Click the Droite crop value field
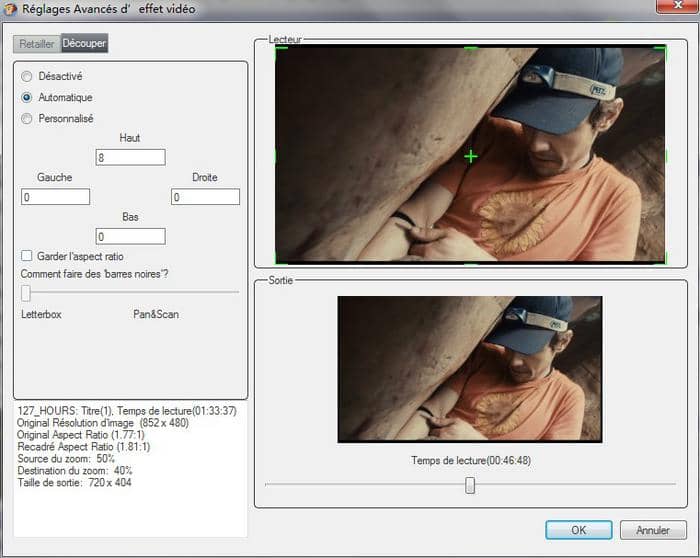 (x=205, y=197)
